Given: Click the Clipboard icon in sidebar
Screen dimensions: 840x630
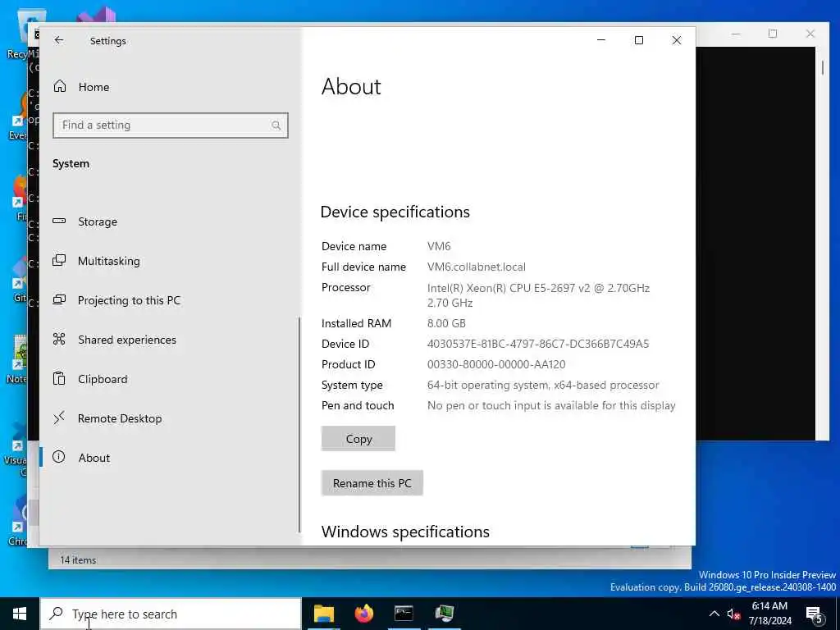Looking at the screenshot, I should click(x=59, y=378).
